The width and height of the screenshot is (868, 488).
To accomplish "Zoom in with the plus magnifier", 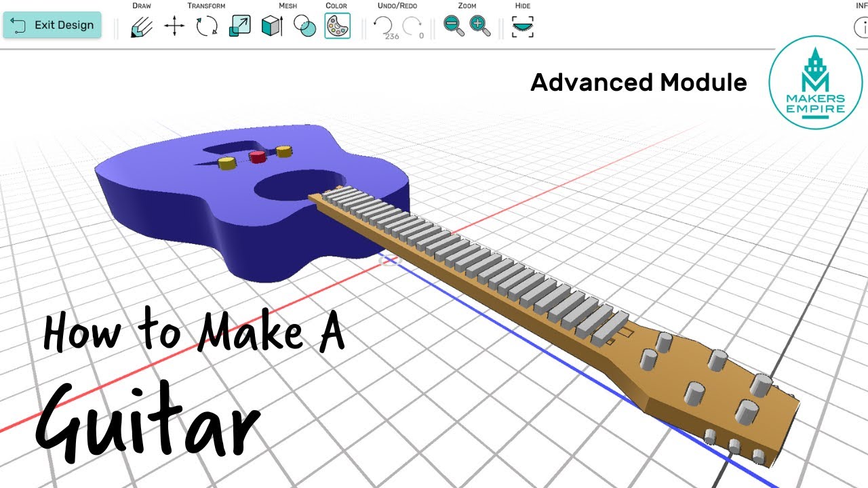I will point(480,26).
